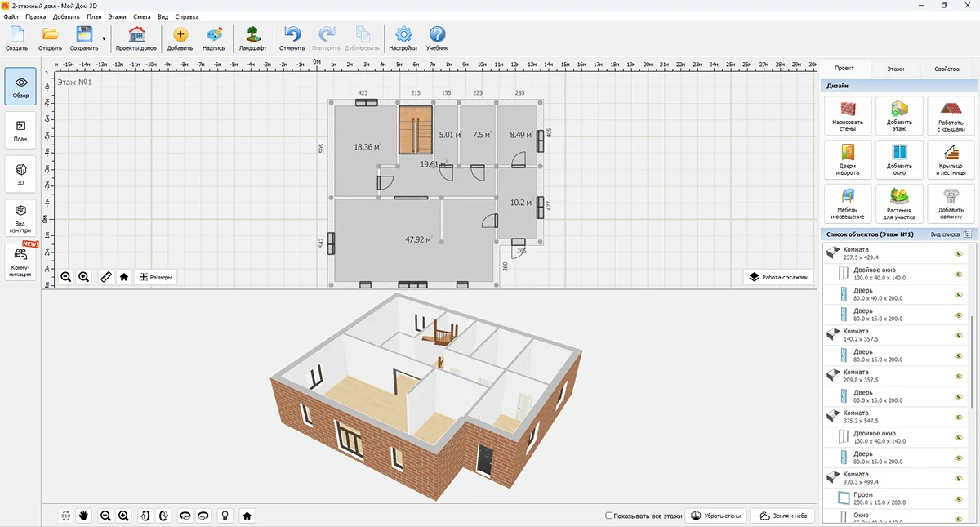980x527 pixels.
Task: Select the Нарисовать стены tool
Action: [x=848, y=115]
